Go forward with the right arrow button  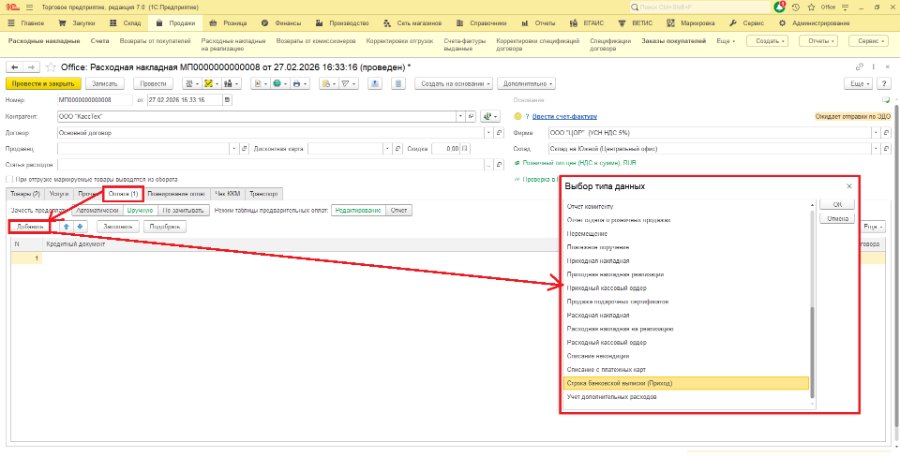pyautogui.click(x=32, y=67)
